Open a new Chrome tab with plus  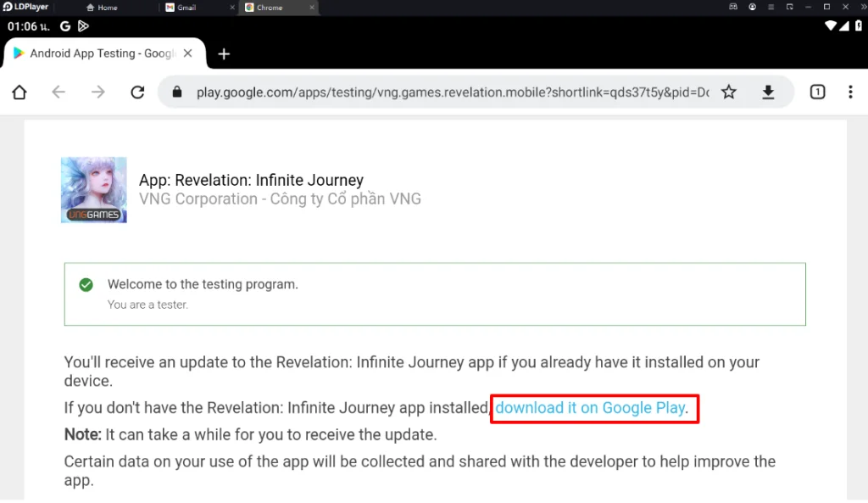tap(224, 53)
